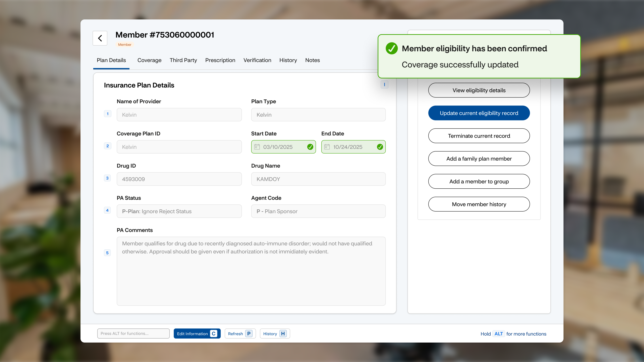Click the I shortcut badge beside Insurance Plan Details
This screenshot has width=644, height=362.
tap(385, 84)
